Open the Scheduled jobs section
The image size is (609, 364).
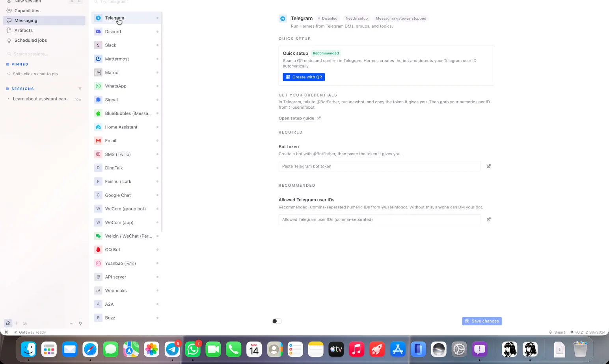(44, 40)
